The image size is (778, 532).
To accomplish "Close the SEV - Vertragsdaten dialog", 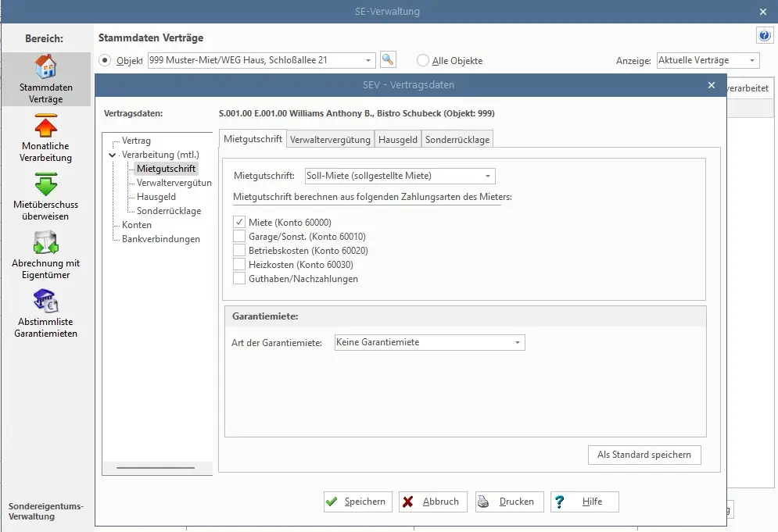I will pos(712,85).
